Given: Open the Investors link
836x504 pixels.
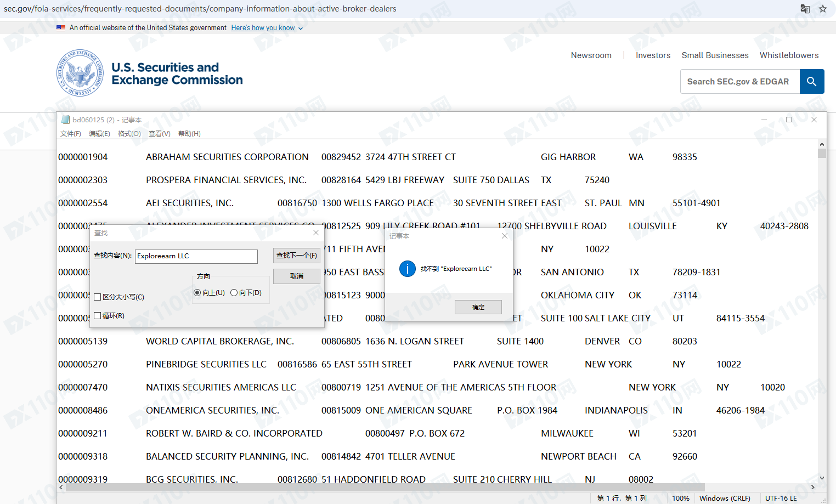Looking at the screenshot, I should pyautogui.click(x=653, y=55).
